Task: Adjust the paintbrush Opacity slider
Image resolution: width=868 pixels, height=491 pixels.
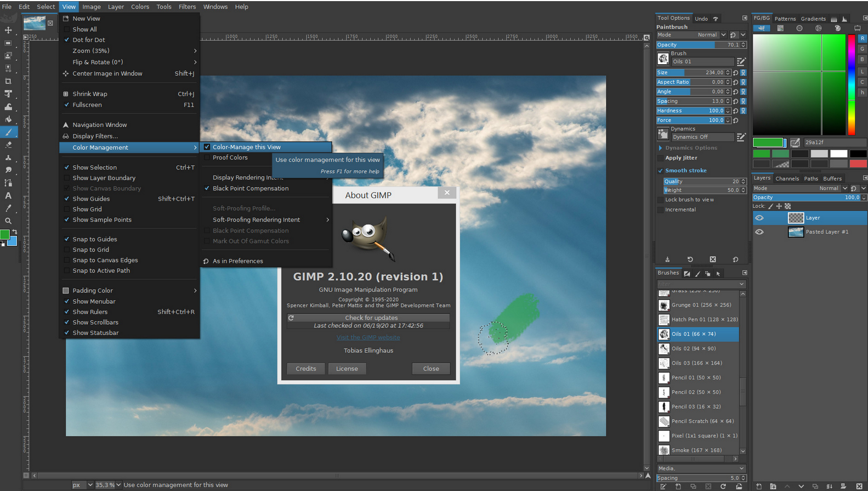Action: point(702,45)
